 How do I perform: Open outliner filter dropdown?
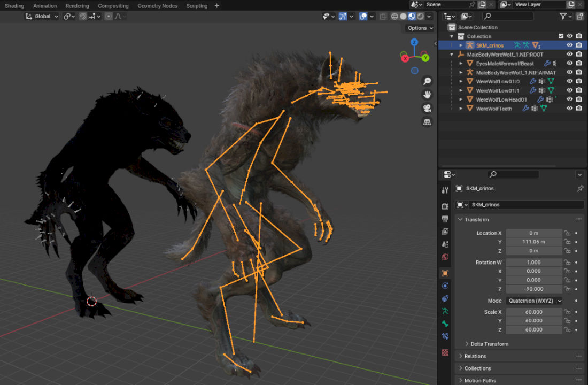click(565, 16)
